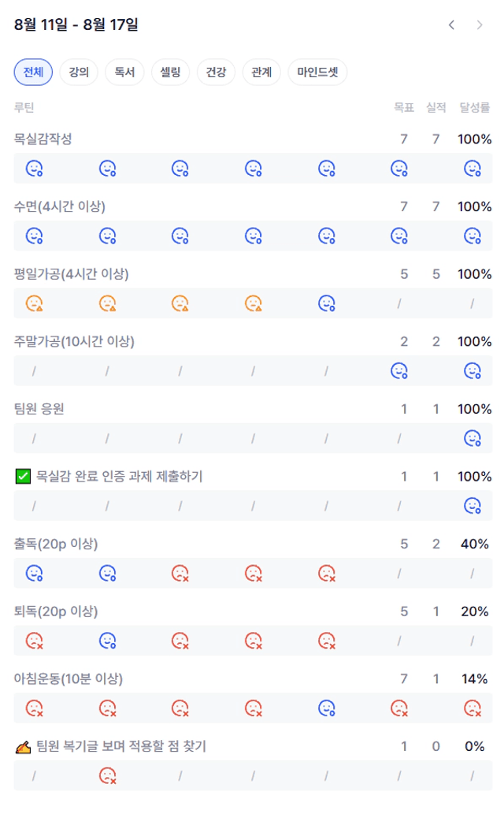Click first red sad face in 출독 row
The width and height of the screenshot is (504, 814).
180,573
